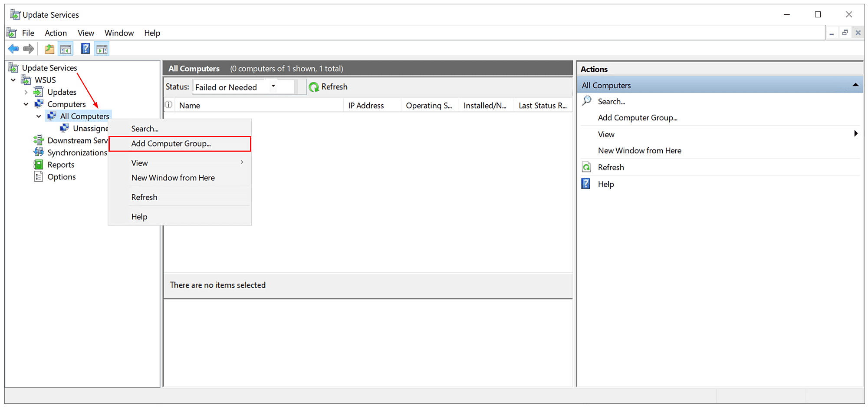Click the Downstream Servers icon
The image size is (868, 408).
tap(39, 140)
